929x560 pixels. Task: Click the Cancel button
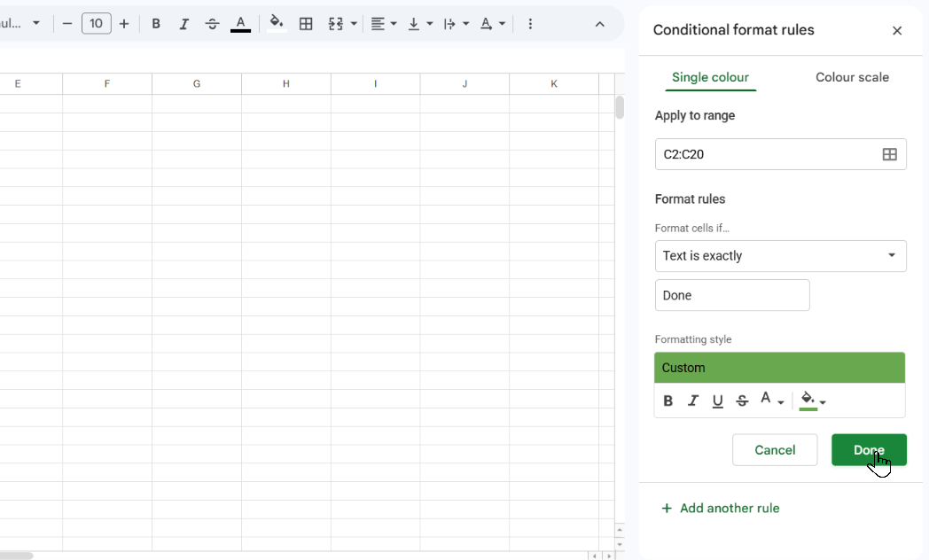click(x=775, y=450)
